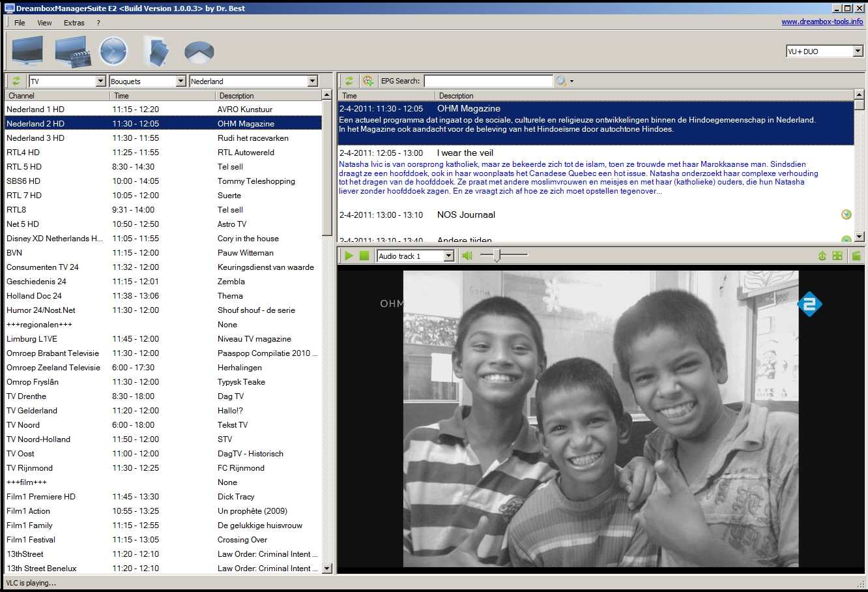Click the documents pages toolbar icon
The width and height of the screenshot is (868, 592).
pos(156,51)
